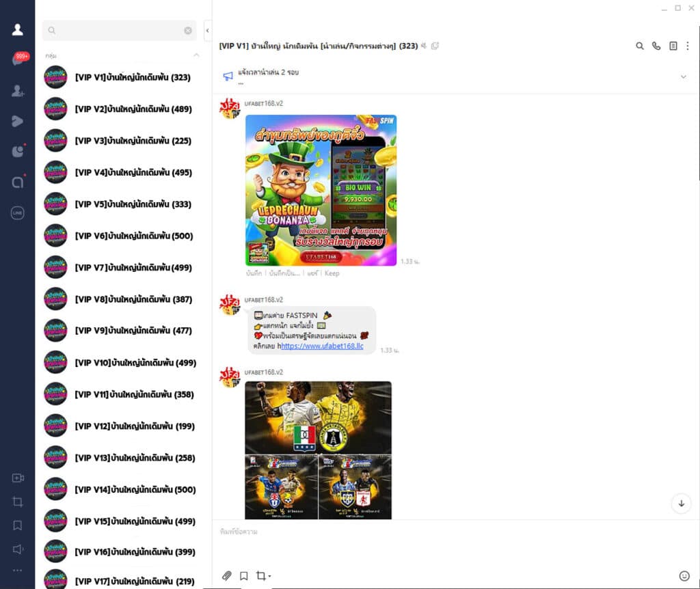The height and width of the screenshot is (589, 700).
Task: Click the UFABET168.v2 avatar on first message
Action: click(x=230, y=109)
